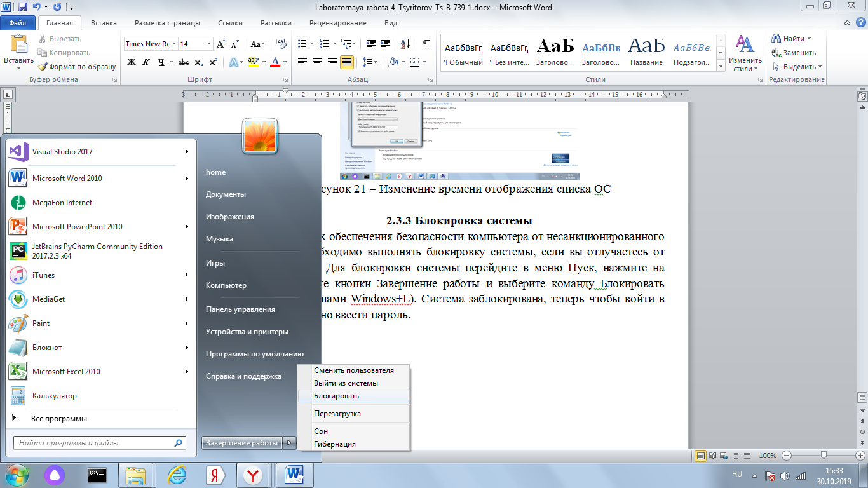This screenshot has height=488, width=868.
Task: Open the highlight color dropdown arrow
Action: [x=264, y=62]
